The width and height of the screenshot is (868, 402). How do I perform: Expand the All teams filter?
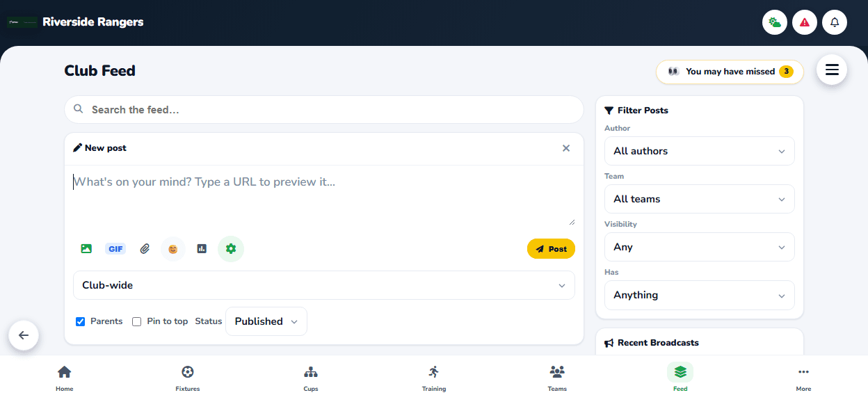tap(700, 199)
